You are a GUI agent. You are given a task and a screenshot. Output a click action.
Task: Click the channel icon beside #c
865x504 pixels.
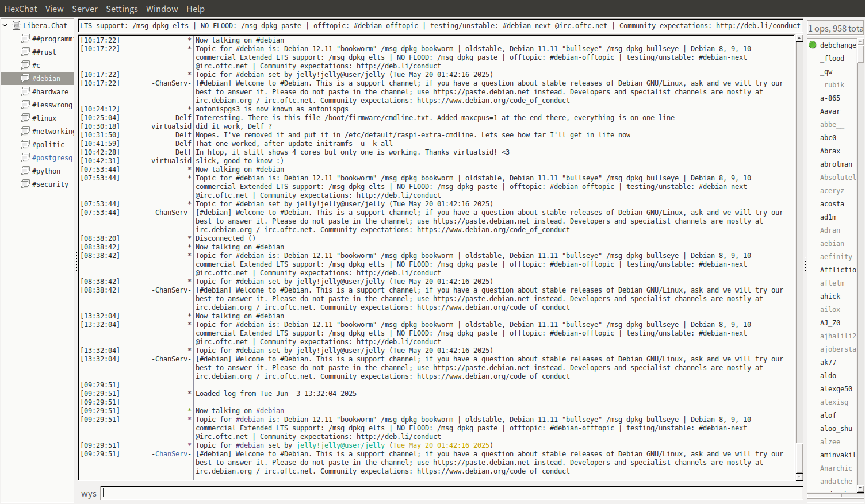click(x=25, y=65)
